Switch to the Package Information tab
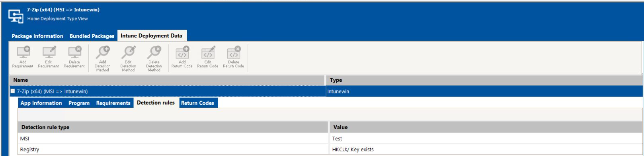The image size is (644, 156). (37, 36)
